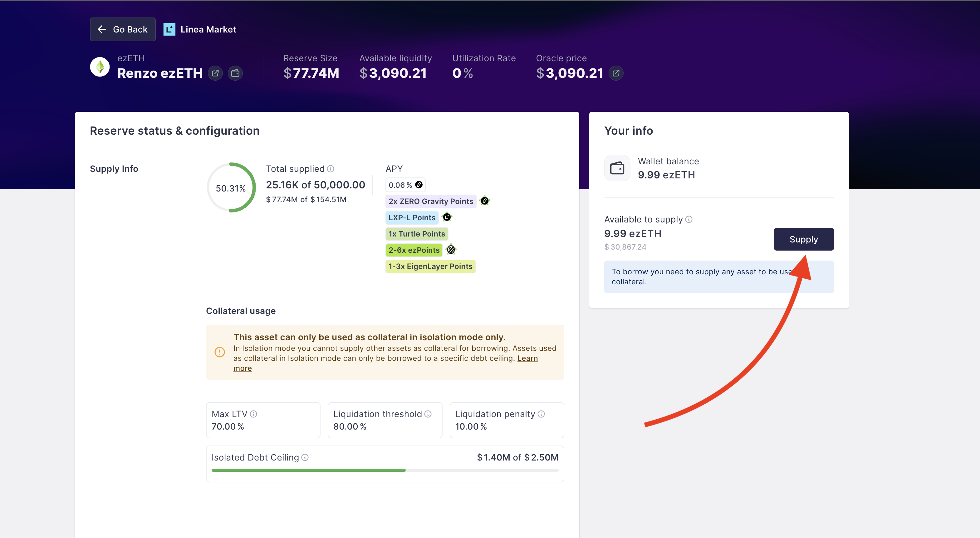Click the icon beside LXP-L Points

pos(447,217)
